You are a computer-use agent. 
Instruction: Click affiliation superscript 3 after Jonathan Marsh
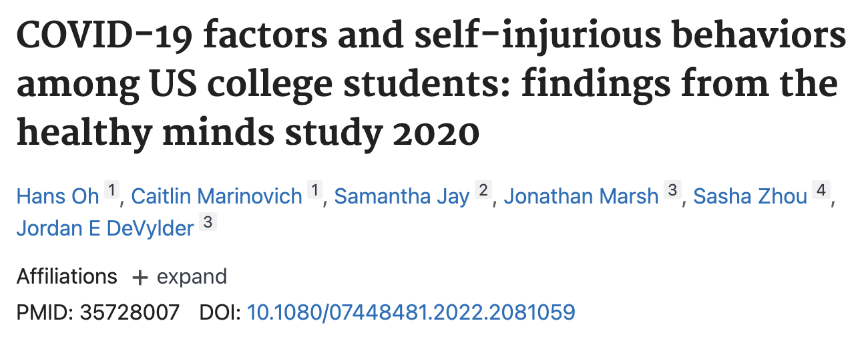[x=672, y=192]
